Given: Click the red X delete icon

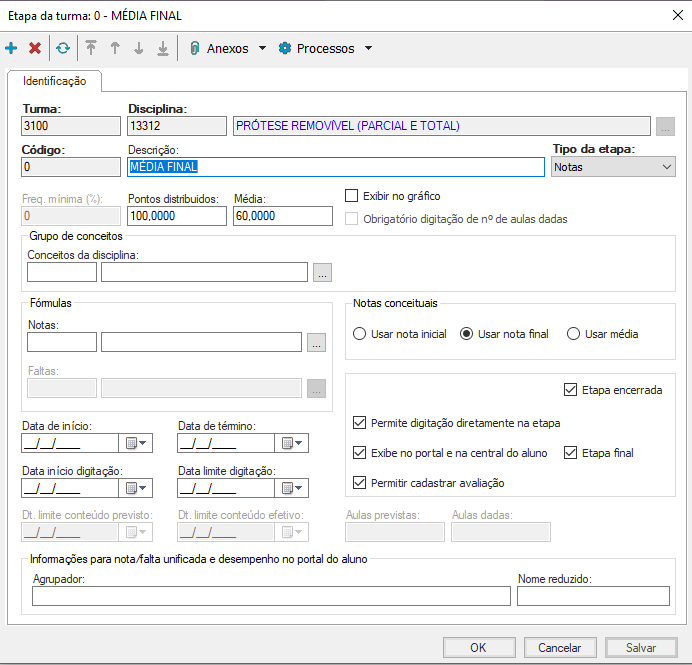Looking at the screenshot, I should (x=35, y=48).
